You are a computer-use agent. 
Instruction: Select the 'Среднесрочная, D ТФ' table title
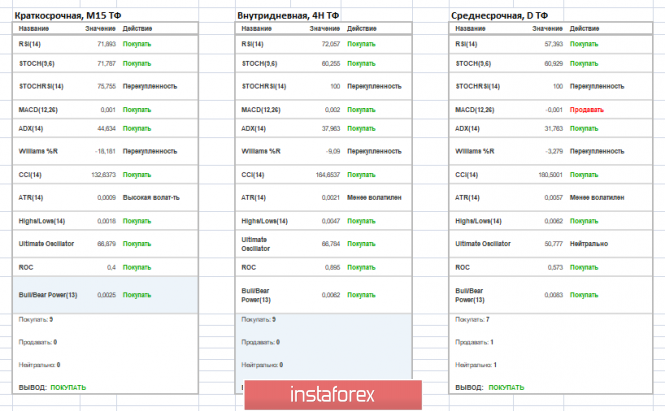tap(499, 16)
